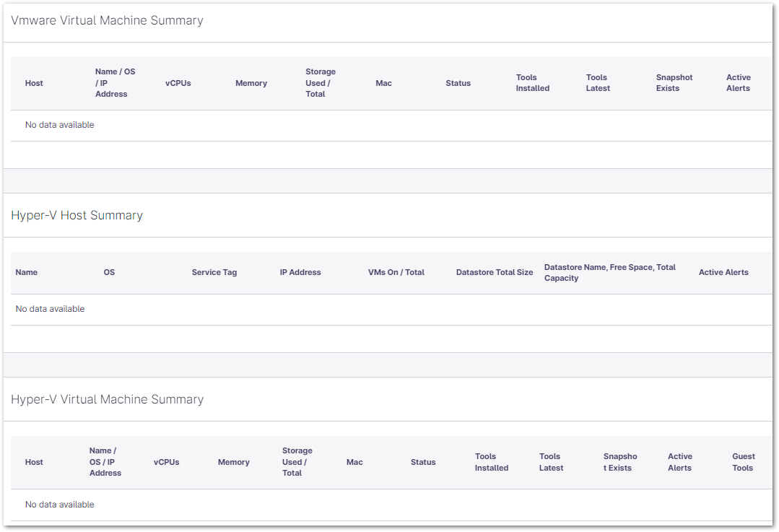
Task: Click the Hyper-V Virtual Machine Summary heading
Action: coord(107,399)
